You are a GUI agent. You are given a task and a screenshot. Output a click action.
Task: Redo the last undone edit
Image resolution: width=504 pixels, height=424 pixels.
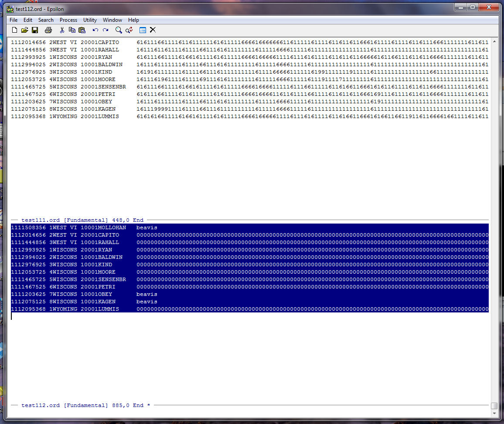pos(106,30)
